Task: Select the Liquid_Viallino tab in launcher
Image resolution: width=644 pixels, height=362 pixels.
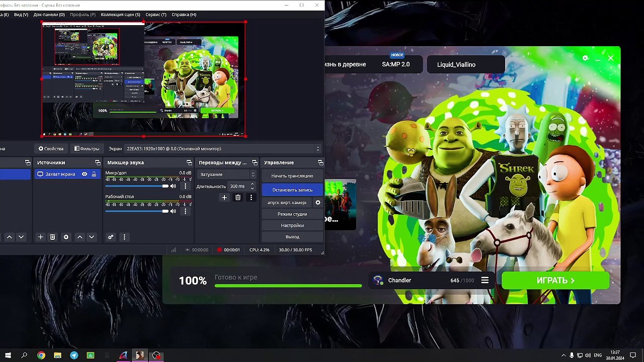Action: 465,64
